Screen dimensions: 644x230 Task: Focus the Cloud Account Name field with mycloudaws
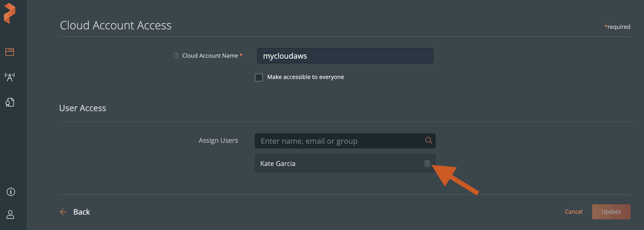345,56
